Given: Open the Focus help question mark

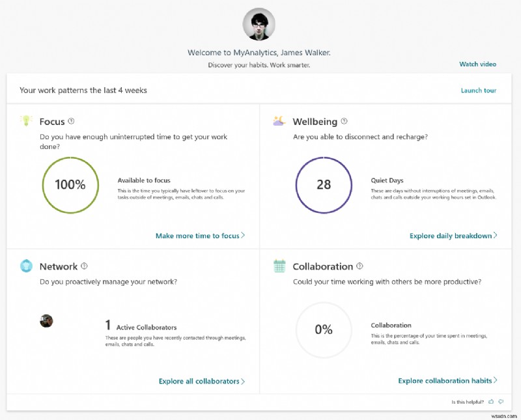Looking at the screenshot, I should pyautogui.click(x=71, y=121).
